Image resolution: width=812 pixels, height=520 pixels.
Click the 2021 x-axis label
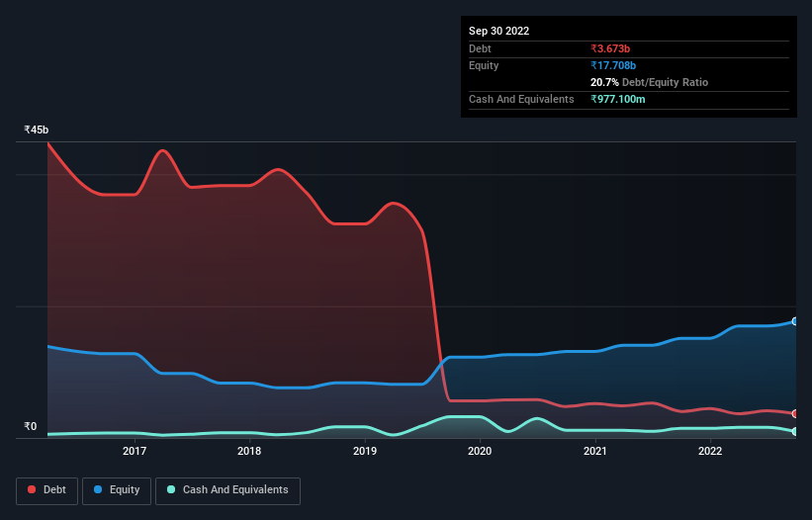pyautogui.click(x=595, y=451)
